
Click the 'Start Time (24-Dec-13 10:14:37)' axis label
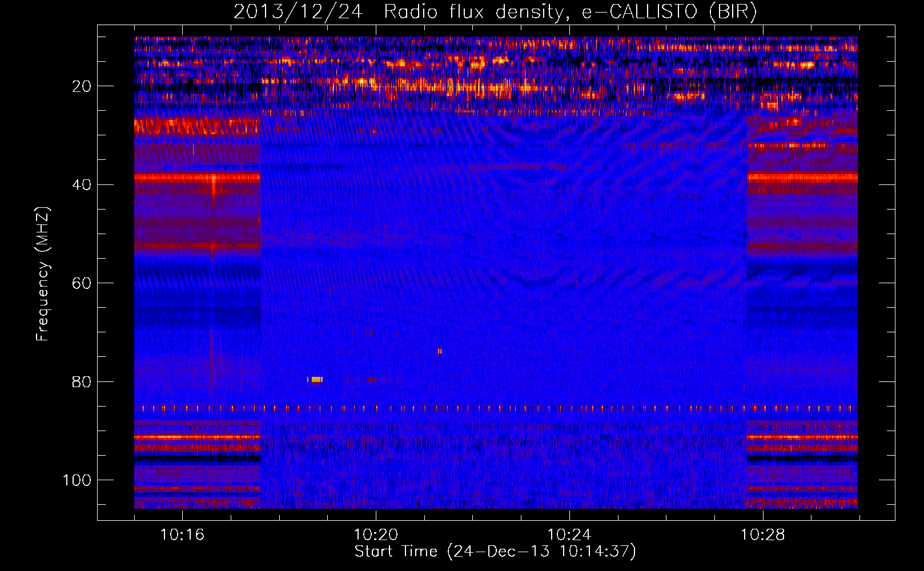tap(495, 552)
